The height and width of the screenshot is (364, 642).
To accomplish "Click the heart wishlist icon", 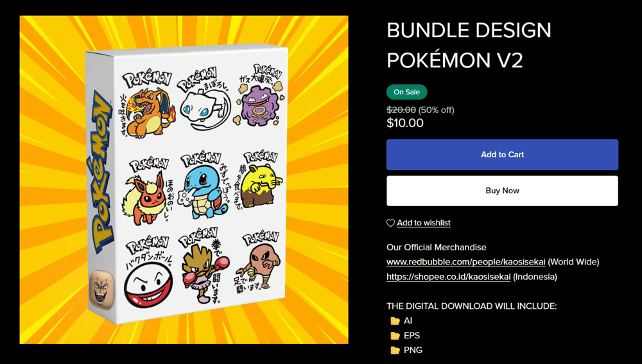I will pos(390,223).
